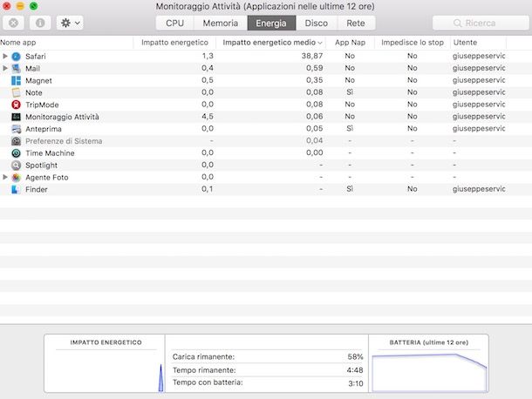
Task: Click the Spotlight magnifier icon
Action: (16, 166)
